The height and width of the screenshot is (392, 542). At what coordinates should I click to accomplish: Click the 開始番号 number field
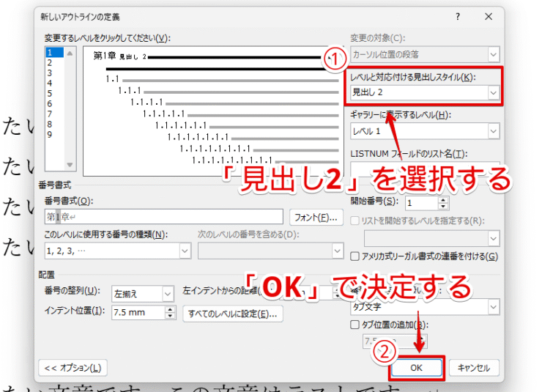421,203
